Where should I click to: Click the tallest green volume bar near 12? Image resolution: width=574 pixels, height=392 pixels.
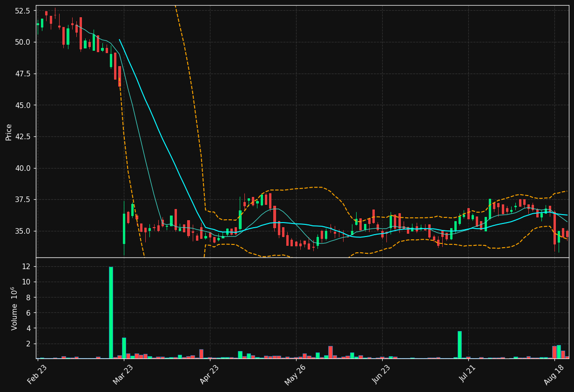111,312
